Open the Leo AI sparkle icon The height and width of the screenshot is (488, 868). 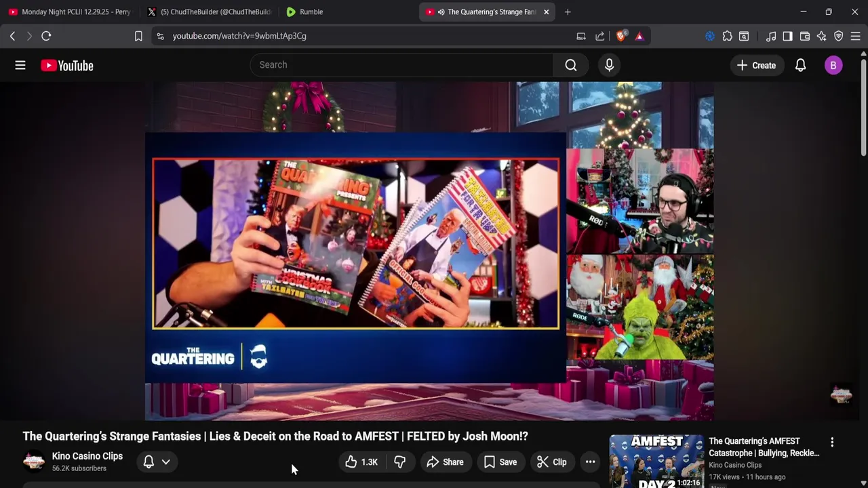(822, 36)
